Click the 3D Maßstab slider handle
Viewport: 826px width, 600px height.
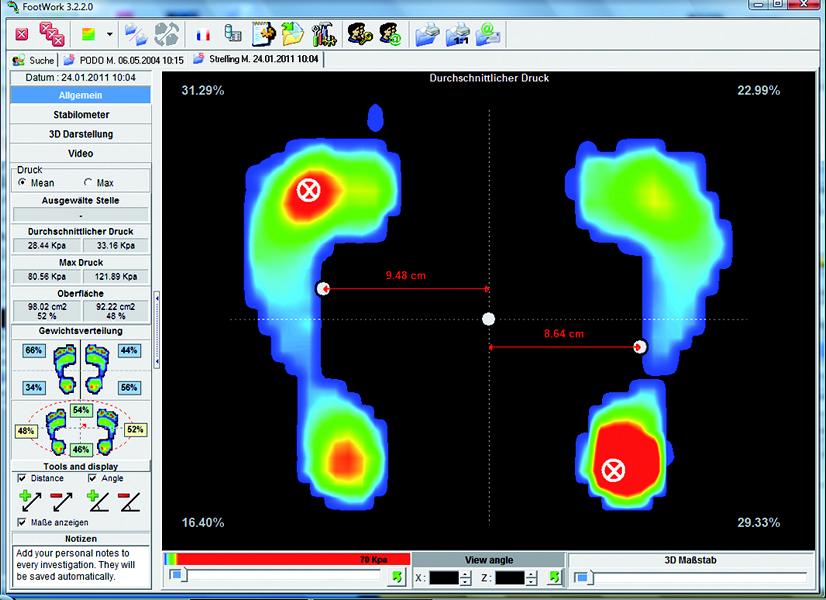tap(581, 577)
